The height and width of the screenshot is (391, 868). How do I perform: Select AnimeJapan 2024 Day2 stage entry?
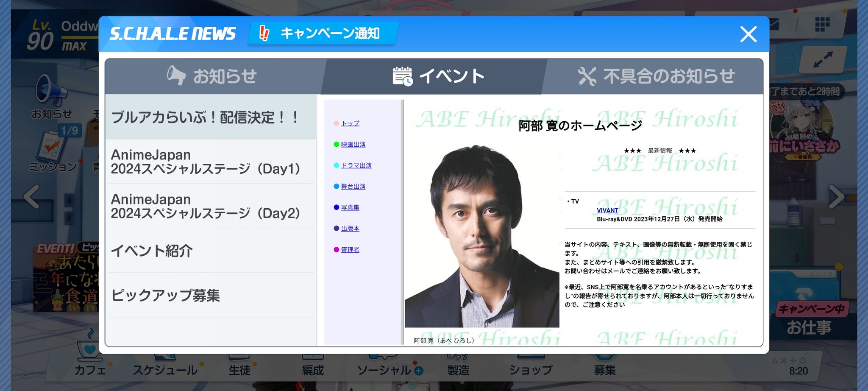pyautogui.click(x=211, y=206)
